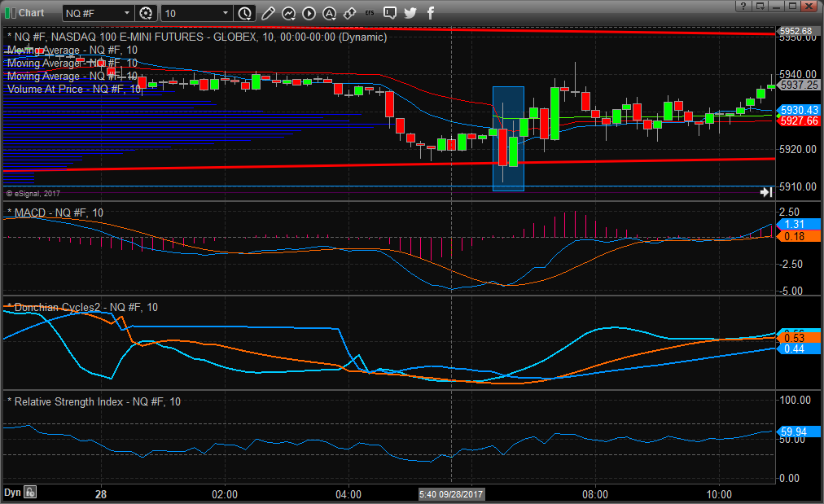Screen dimensions: 824x504
Task: Click the Chart window title label
Action: click(x=31, y=13)
